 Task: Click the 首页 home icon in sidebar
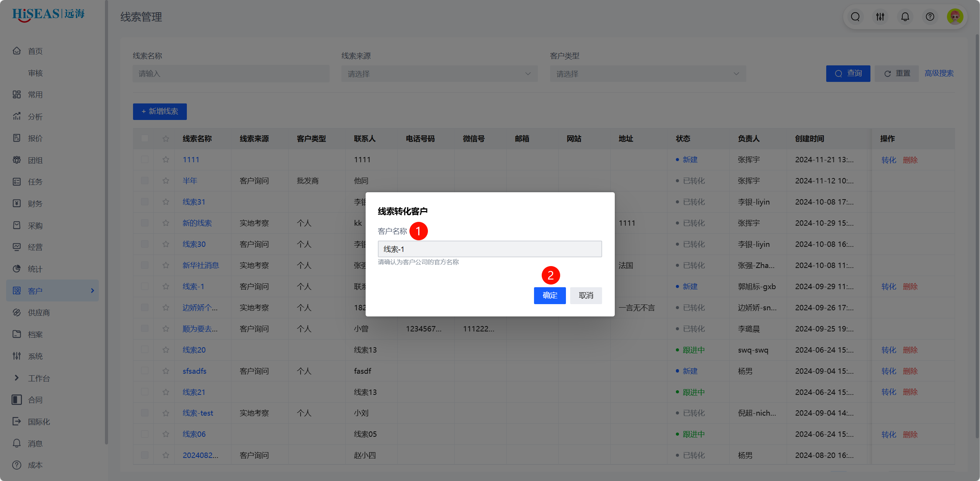coord(17,51)
